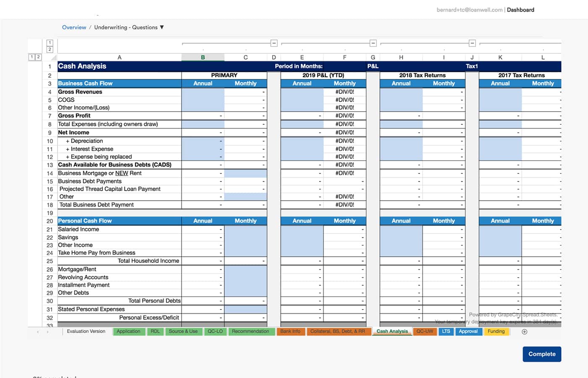
Task: Click Gross Revenues PRIMARY Annual input cell
Action: point(203,92)
